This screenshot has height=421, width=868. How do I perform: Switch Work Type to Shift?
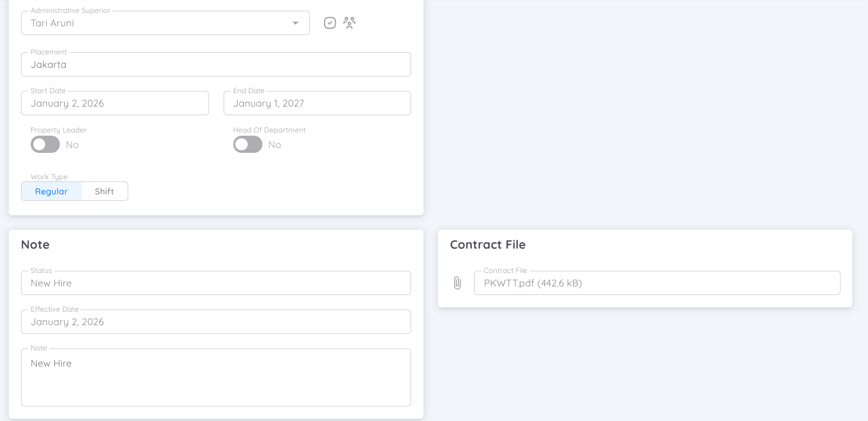104,191
